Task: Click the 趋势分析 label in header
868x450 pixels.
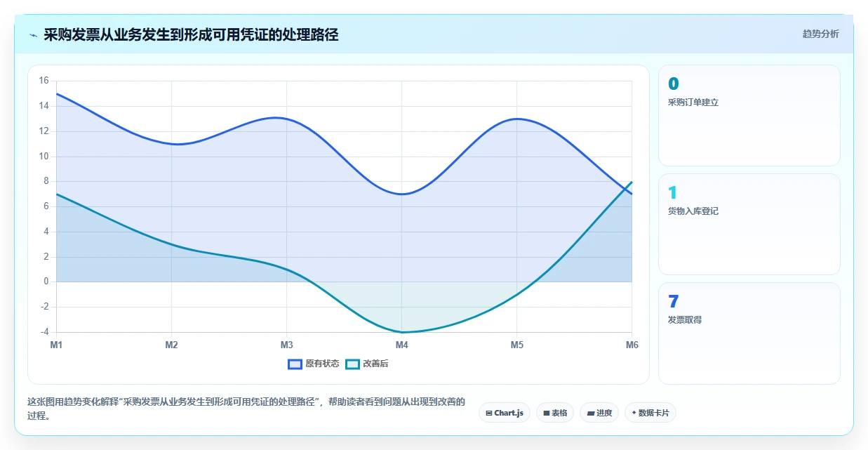Action: point(820,34)
